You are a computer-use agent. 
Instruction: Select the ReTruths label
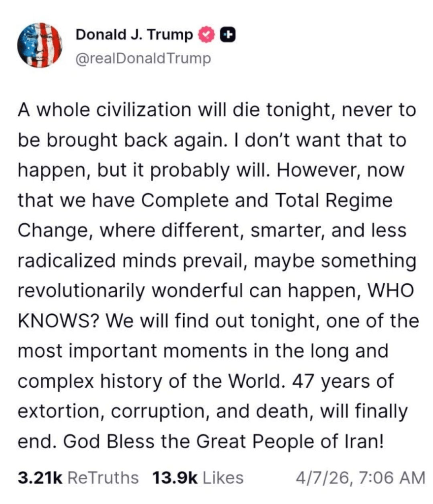click(102, 477)
